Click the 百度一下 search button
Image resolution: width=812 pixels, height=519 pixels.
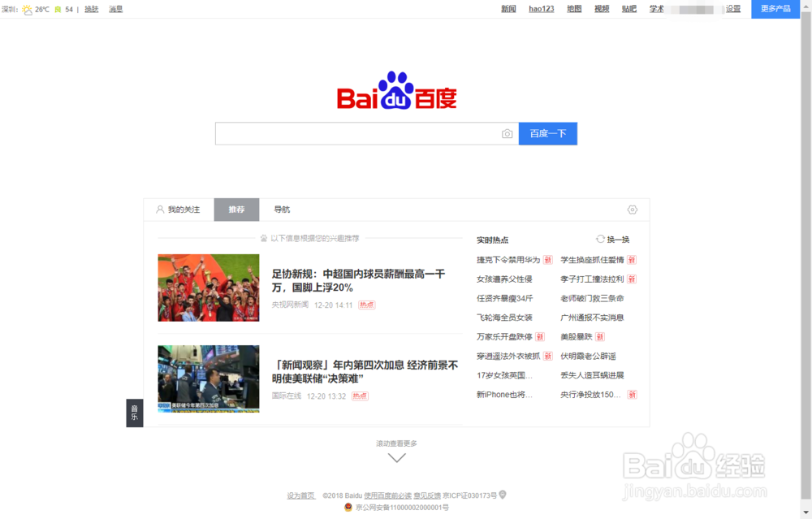548,134
